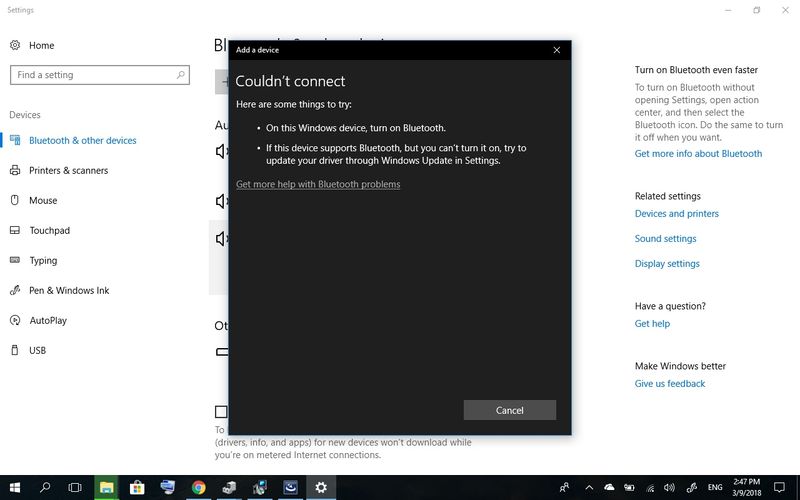Focus the Find a setting search box
800x500 pixels.
pyautogui.click(x=100, y=75)
